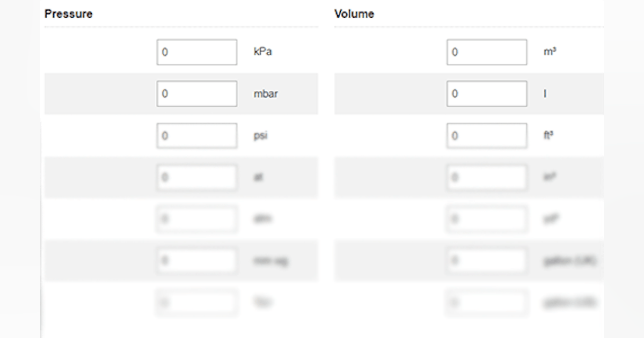Image resolution: width=644 pixels, height=338 pixels.
Task: Click the kPa unit label
Action: pos(263,52)
